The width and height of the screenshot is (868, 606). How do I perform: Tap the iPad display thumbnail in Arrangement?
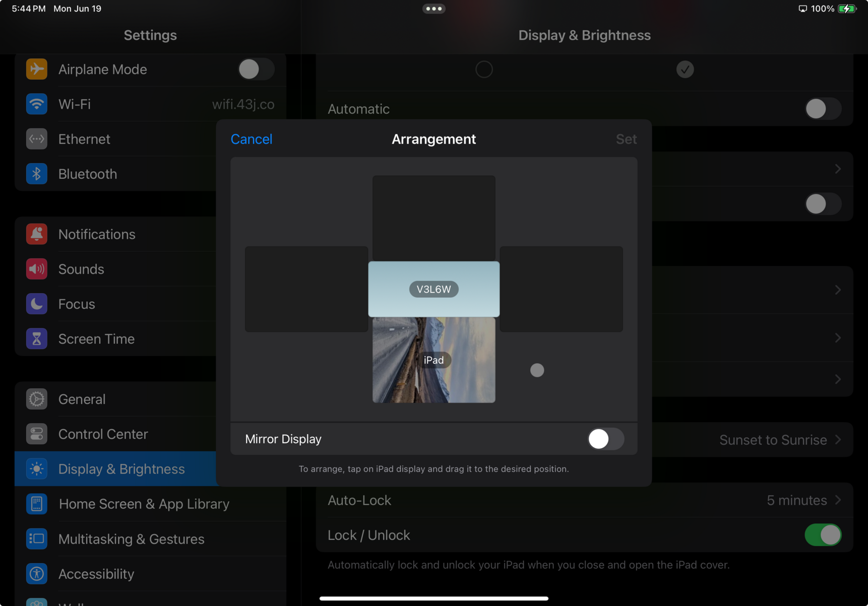433,360
